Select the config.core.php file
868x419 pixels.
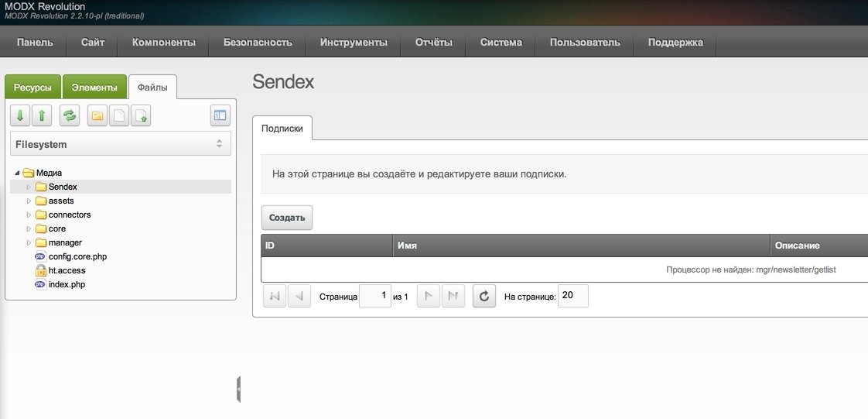tap(76, 256)
